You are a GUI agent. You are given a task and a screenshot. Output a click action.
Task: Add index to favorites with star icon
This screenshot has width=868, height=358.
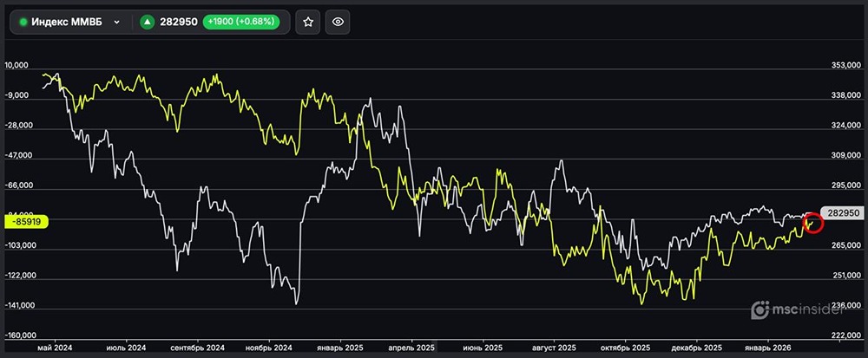[x=307, y=23]
